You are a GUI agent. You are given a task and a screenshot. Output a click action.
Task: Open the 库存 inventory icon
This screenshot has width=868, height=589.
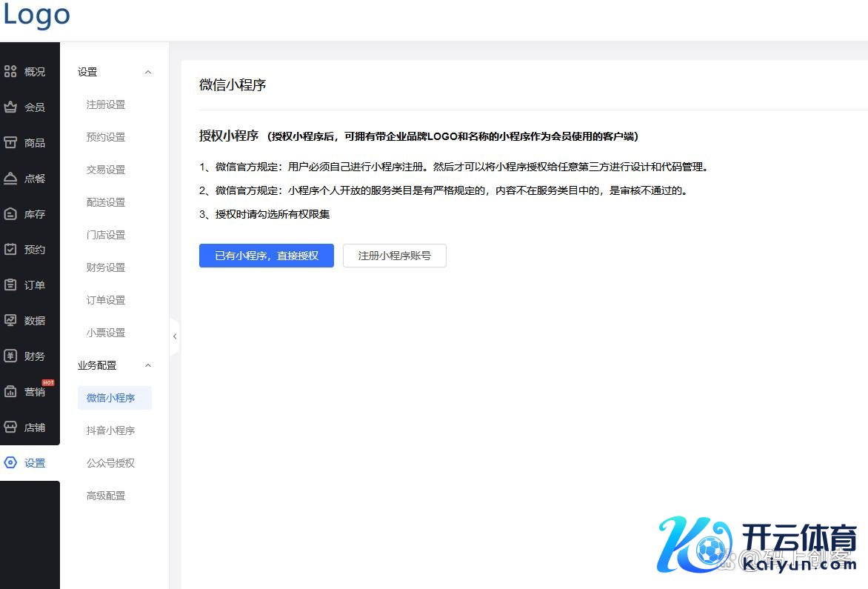coord(10,214)
